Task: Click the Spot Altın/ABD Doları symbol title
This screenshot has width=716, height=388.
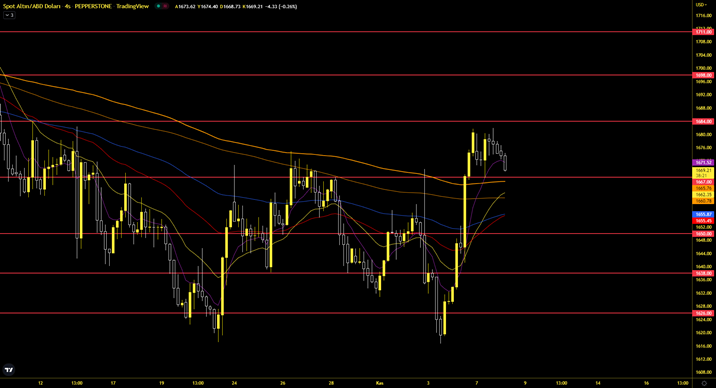Action: (x=32, y=6)
